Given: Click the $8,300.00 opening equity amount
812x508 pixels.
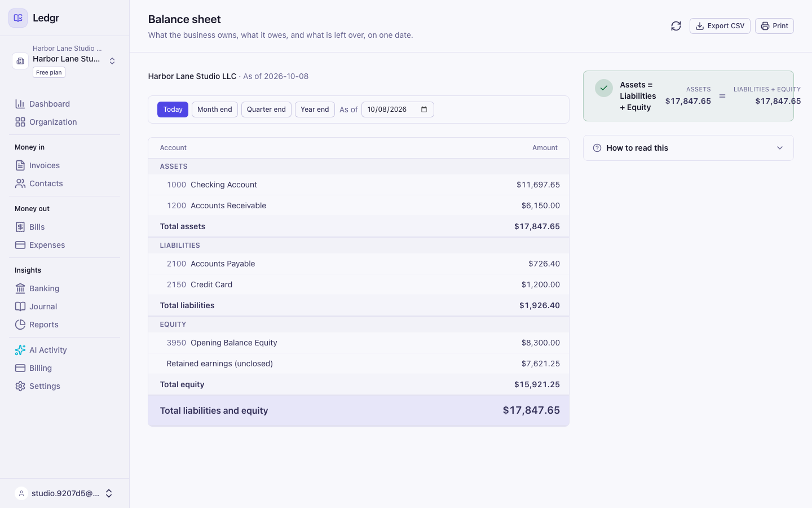Looking at the screenshot, I should [541, 343].
